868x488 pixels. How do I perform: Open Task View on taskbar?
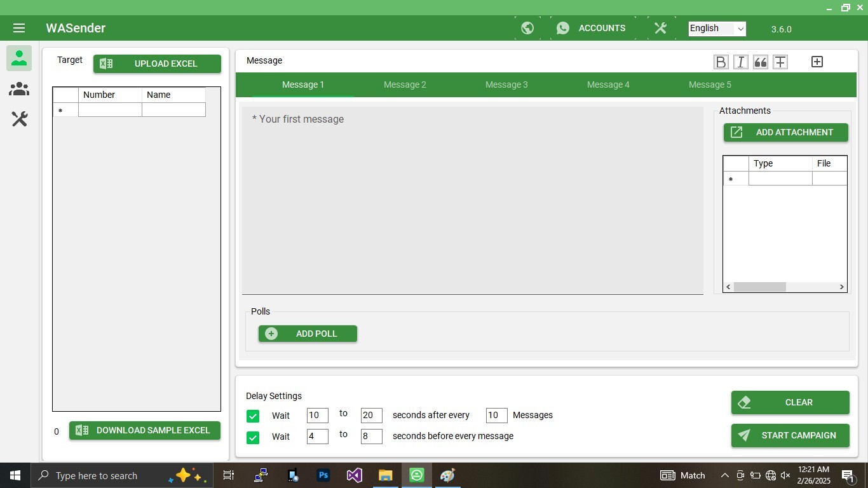pyautogui.click(x=229, y=475)
